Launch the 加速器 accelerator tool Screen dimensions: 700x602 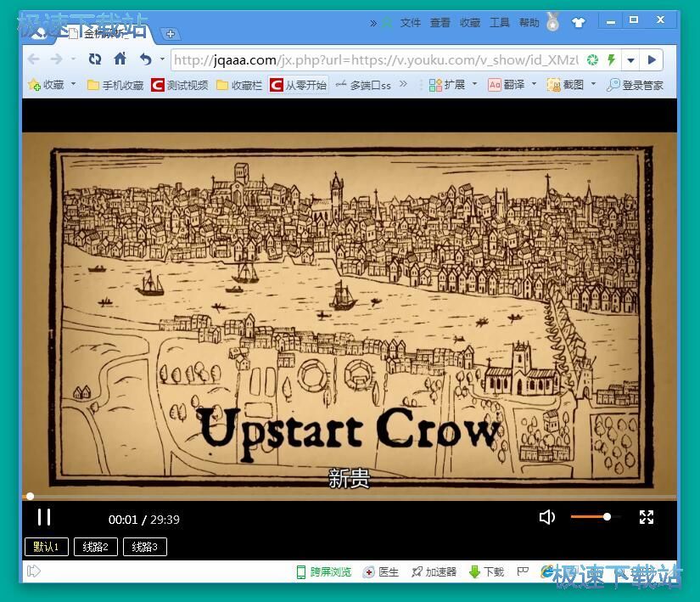(x=434, y=571)
